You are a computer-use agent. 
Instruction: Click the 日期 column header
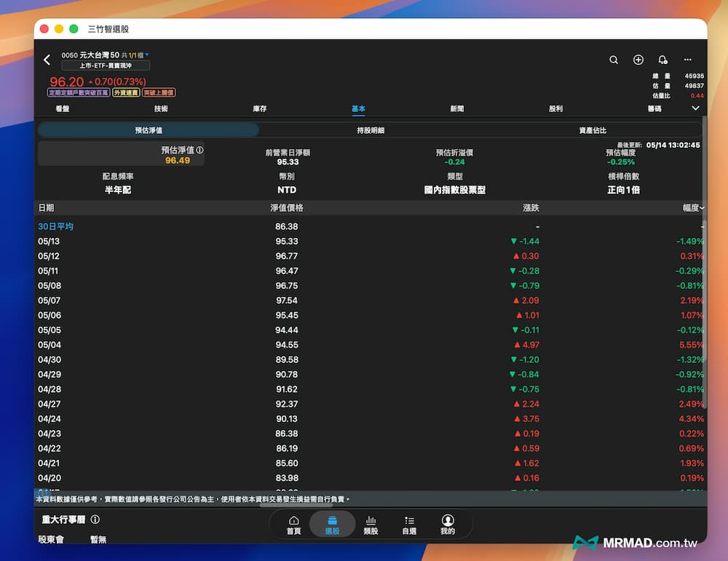click(46, 208)
